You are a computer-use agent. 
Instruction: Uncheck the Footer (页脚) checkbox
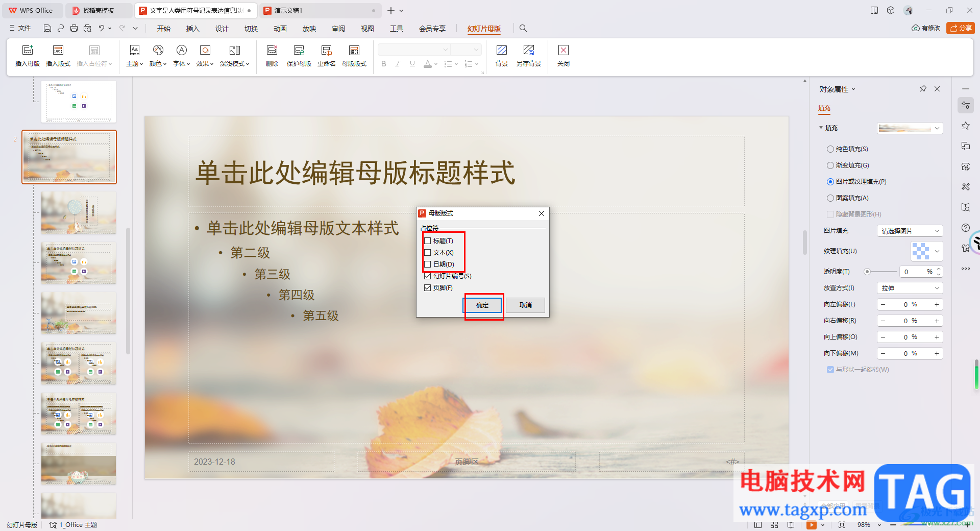(428, 288)
